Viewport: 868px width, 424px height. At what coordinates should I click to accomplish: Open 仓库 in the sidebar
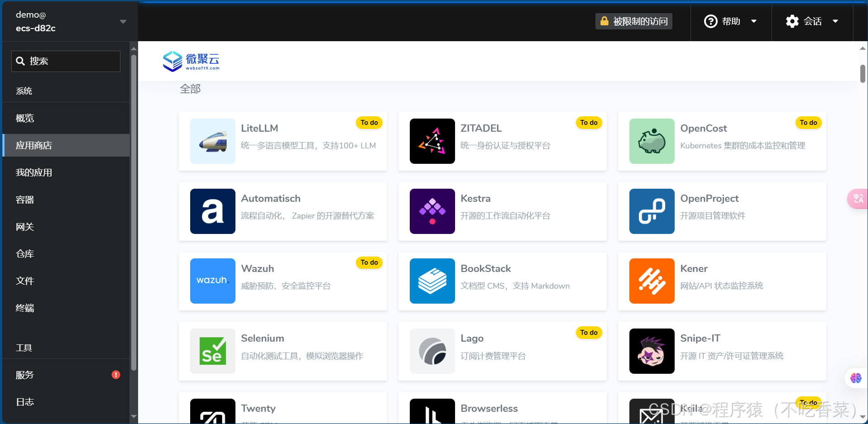[66, 254]
